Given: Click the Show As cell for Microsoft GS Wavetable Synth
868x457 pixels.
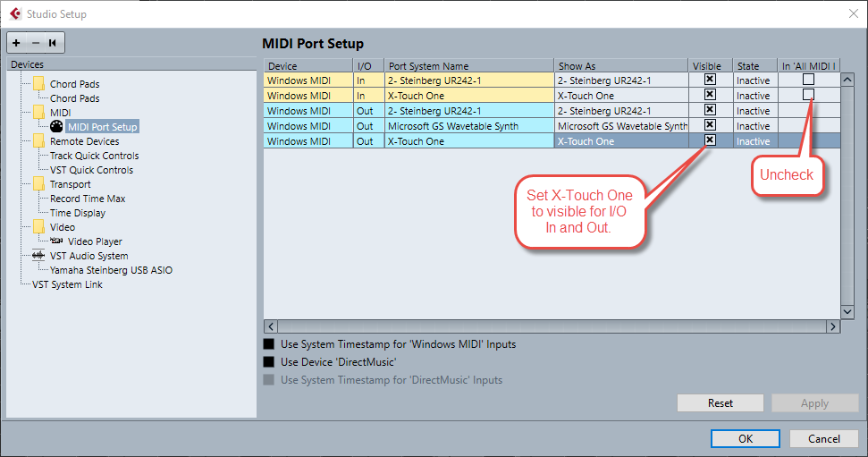Looking at the screenshot, I should (x=621, y=126).
